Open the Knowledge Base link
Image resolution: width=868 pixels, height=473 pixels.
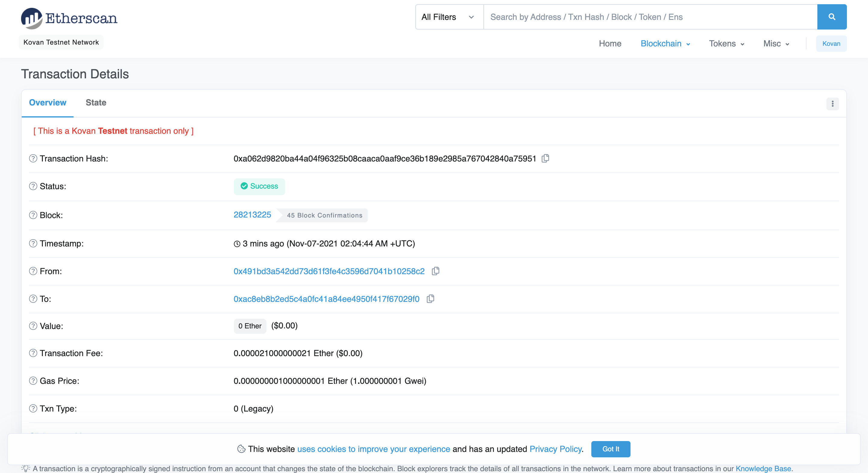pyautogui.click(x=763, y=468)
